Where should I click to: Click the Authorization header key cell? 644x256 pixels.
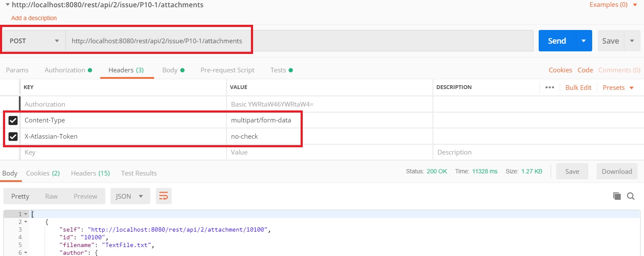click(123, 104)
